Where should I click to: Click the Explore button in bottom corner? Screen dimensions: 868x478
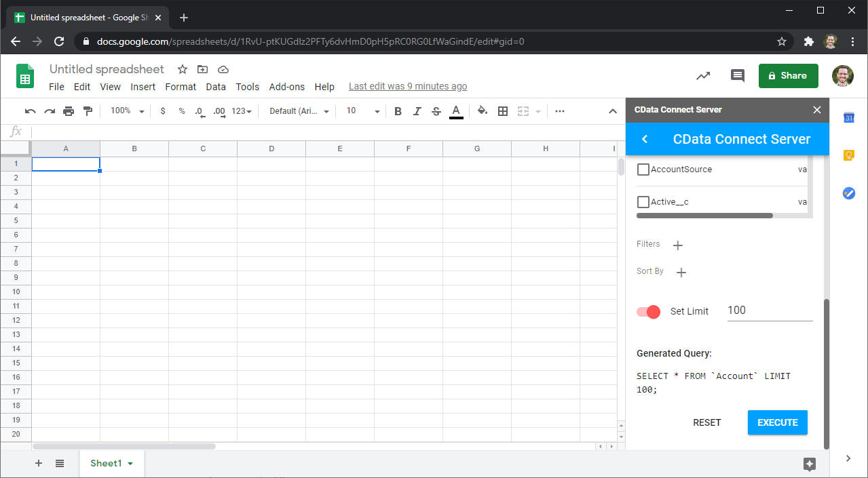tap(809, 464)
